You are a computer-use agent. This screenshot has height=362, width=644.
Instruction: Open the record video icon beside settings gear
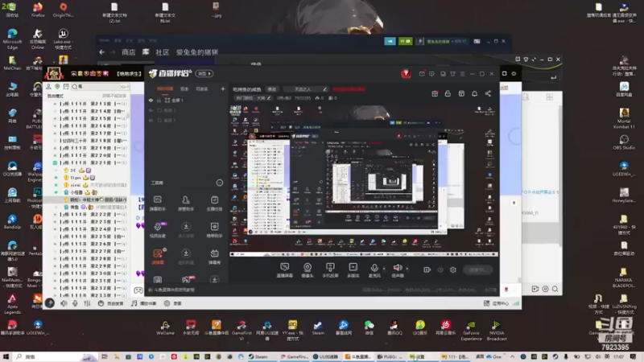pos(427,269)
